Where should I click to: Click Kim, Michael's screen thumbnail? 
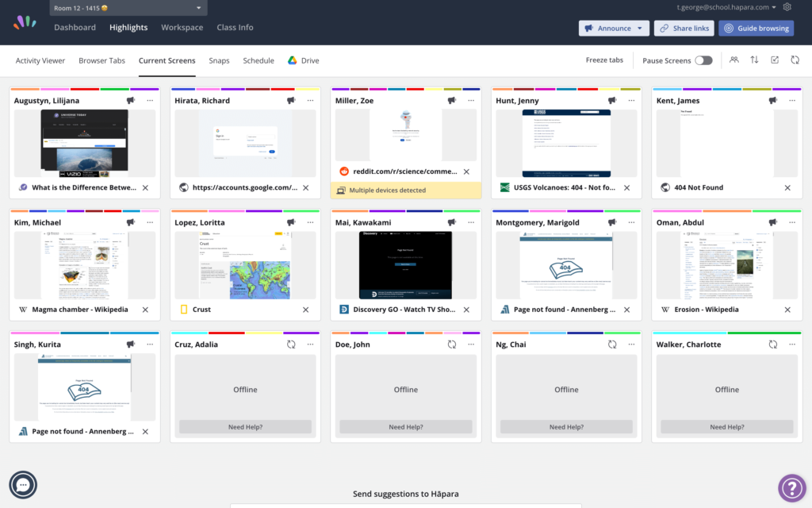coord(84,265)
